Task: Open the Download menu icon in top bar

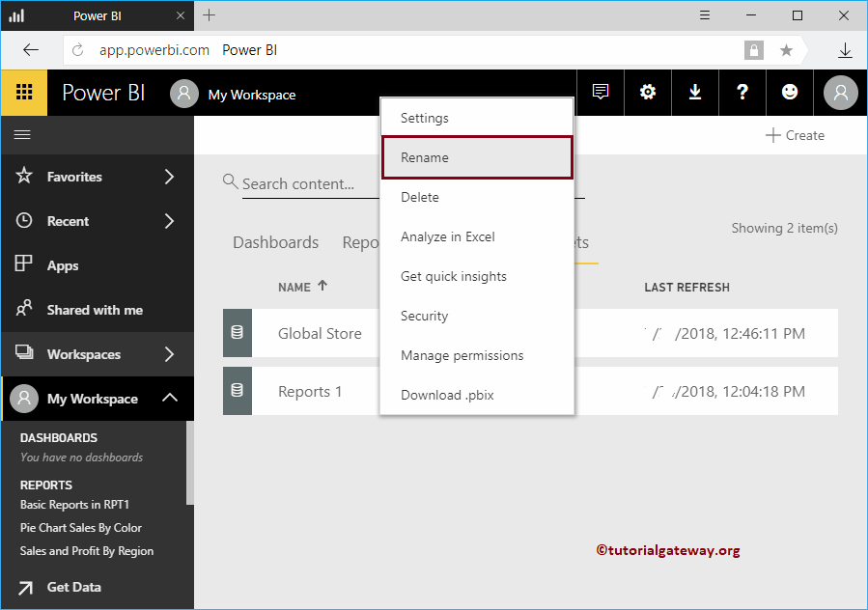Action: 695,92
